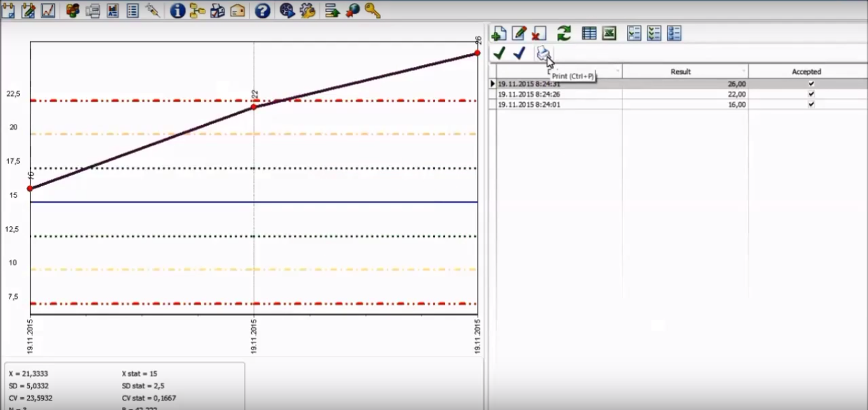868x410 pixels.
Task: Click the SD stat = 2,5 value
Action: pyautogui.click(x=142, y=386)
